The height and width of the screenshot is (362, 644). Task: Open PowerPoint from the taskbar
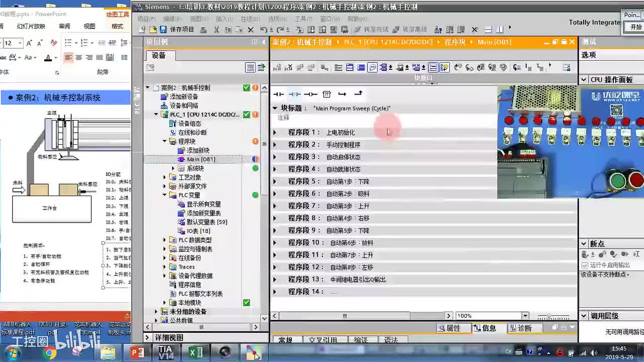point(137,352)
